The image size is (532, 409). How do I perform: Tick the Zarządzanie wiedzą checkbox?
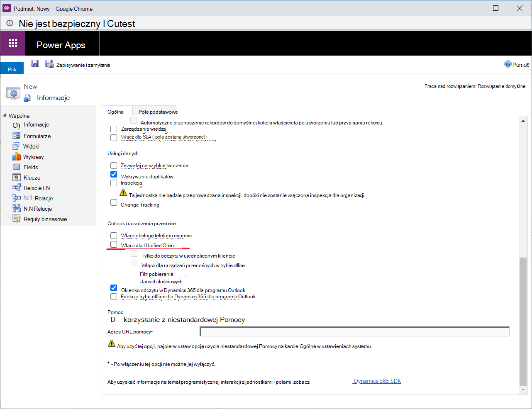(x=114, y=129)
